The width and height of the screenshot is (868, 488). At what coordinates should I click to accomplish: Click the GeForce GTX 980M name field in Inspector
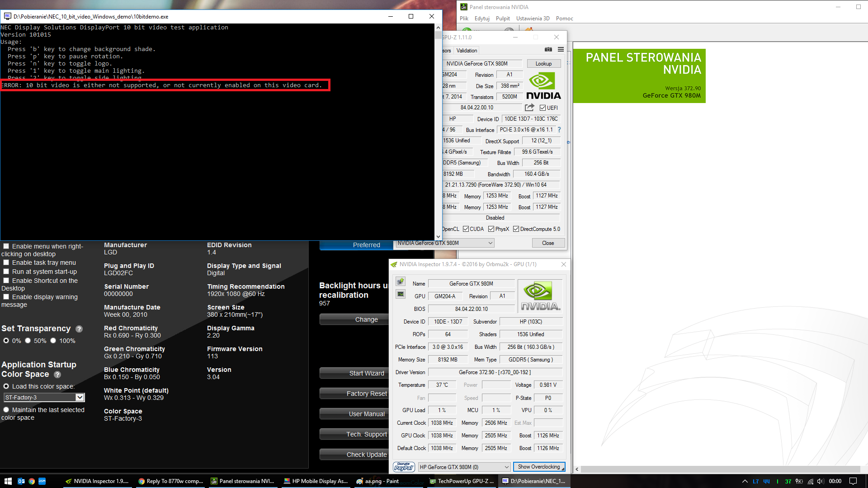tap(471, 284)
